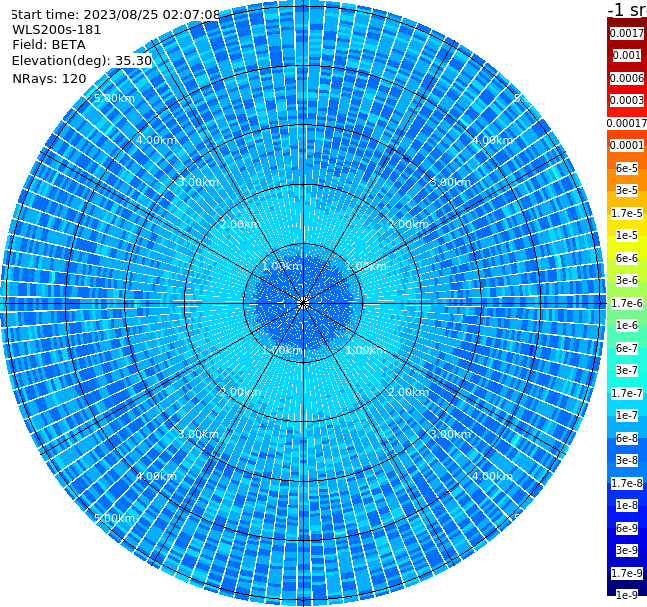Select the '0.001' colorbar tick label

click(627, 55)
